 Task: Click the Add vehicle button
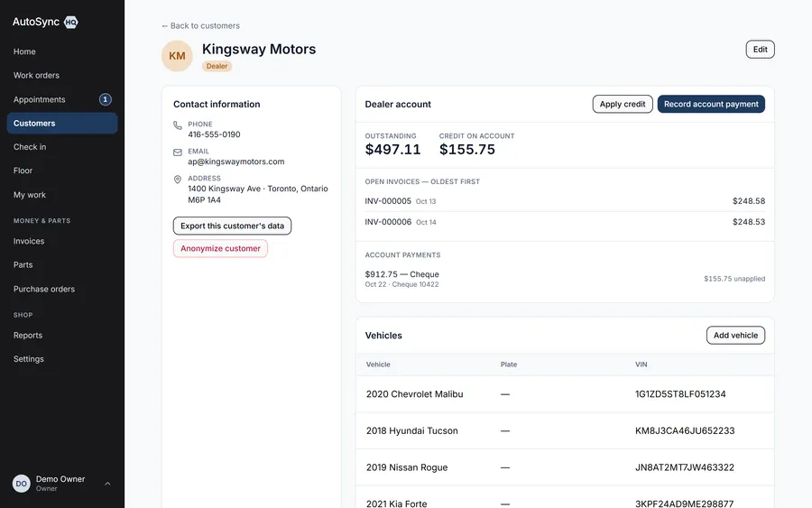pos(735,335)
